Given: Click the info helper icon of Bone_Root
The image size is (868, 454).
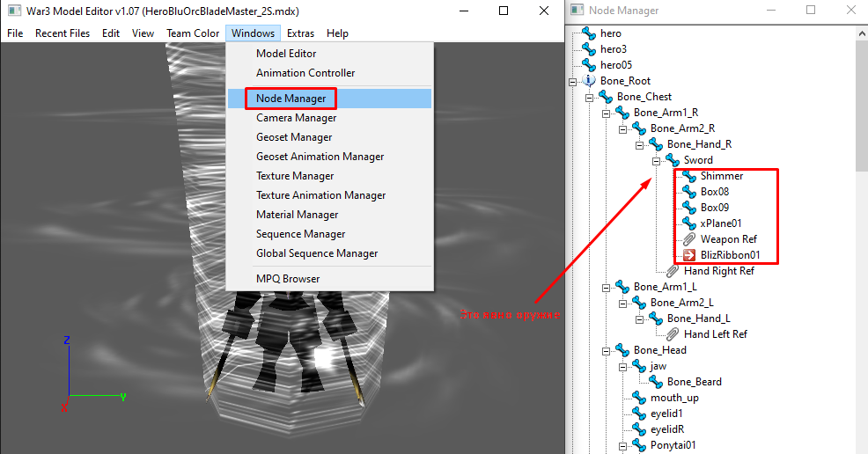Looking at the screenshot, I should point(589,81).
